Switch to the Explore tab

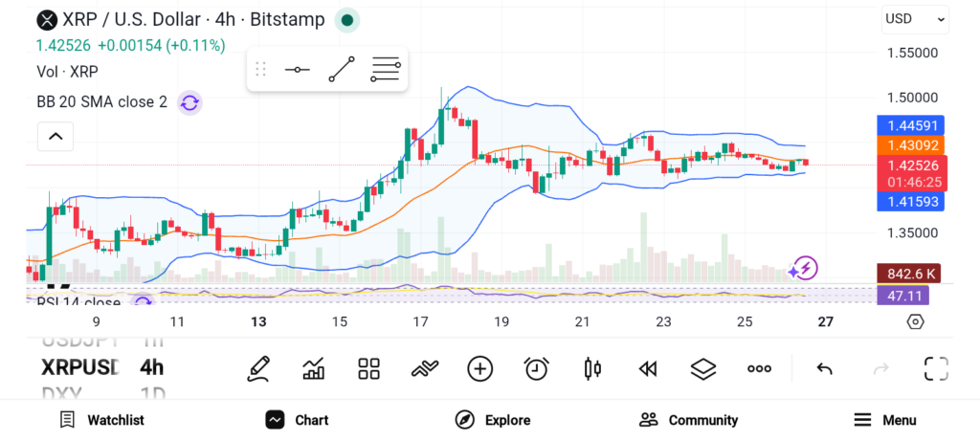[492, 420]
